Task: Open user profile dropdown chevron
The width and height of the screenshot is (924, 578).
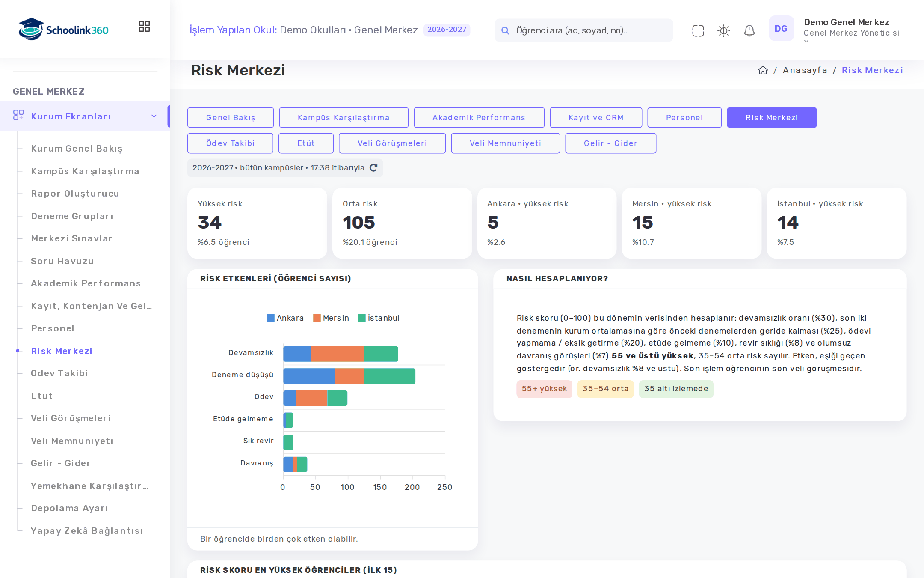Action: click(806, 41)
